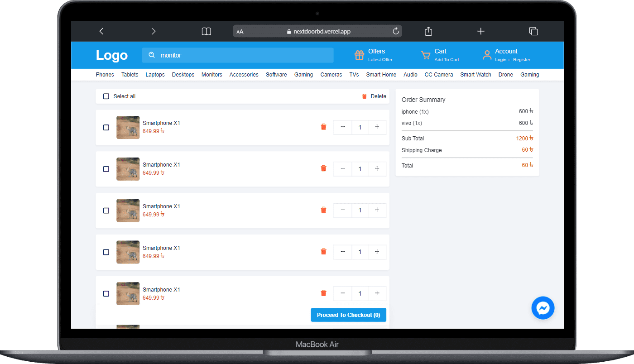Open thumbnail image of third cart item

point(128,211)
